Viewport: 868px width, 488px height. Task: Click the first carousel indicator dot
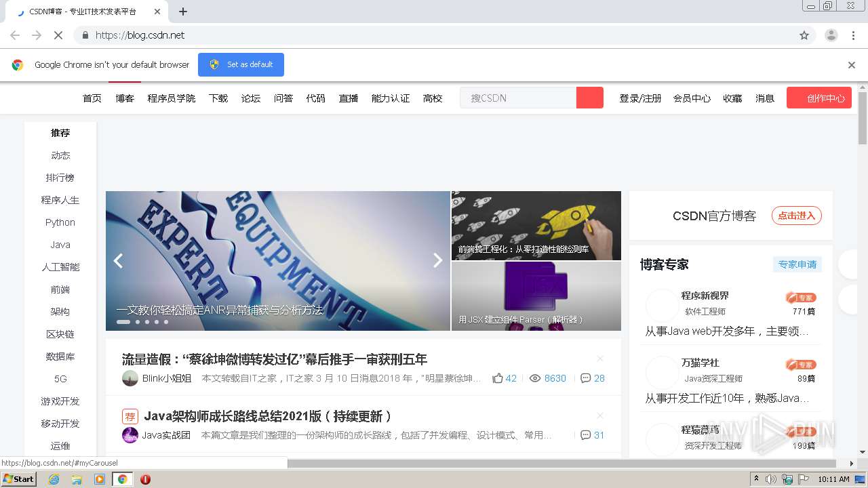click(123, 322)
